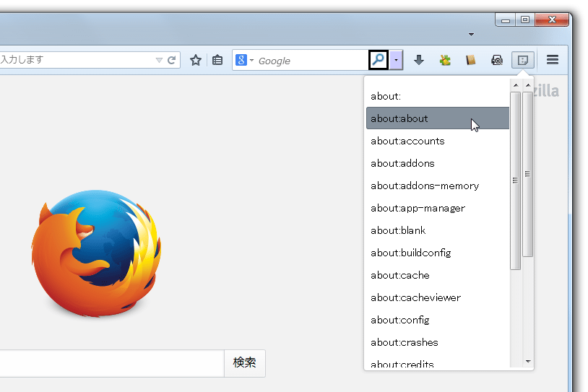This screenshot has width=588, height=392.
Task: Click the bookmark star icon
Action: point(195,61)
